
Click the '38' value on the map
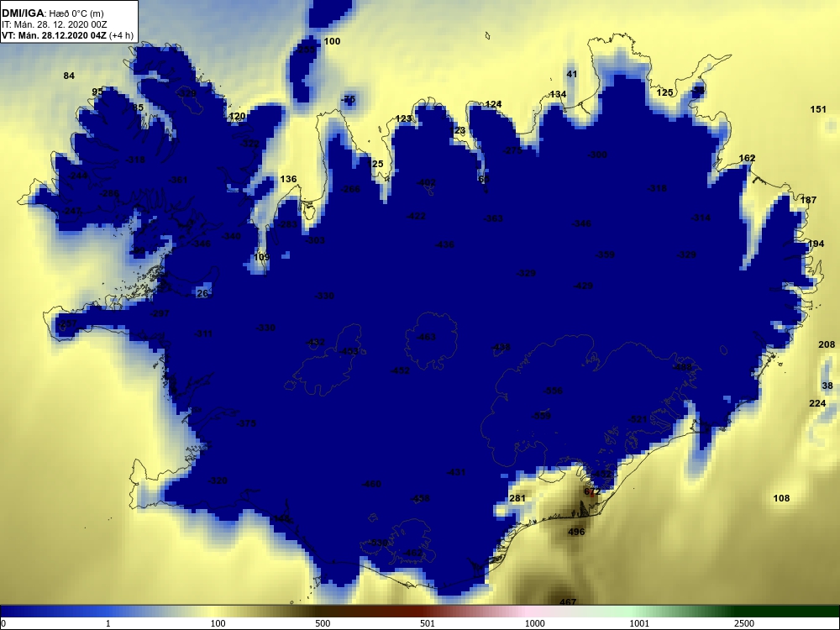pyautogui.click(x=827, y=386)
